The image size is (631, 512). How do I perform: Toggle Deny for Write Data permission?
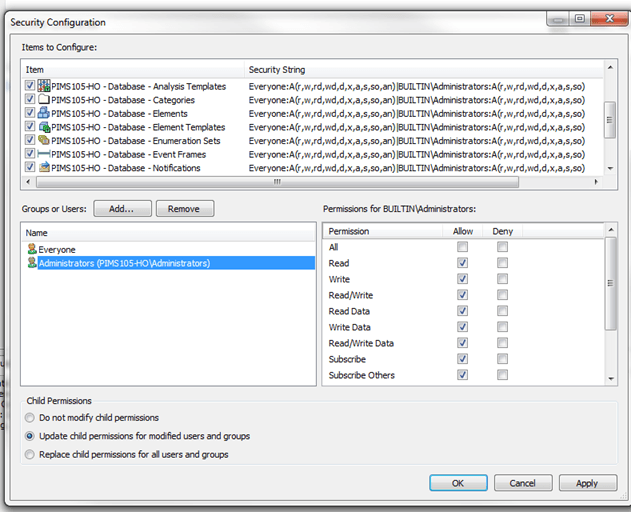pyautogui.click(x=502, y=327)
